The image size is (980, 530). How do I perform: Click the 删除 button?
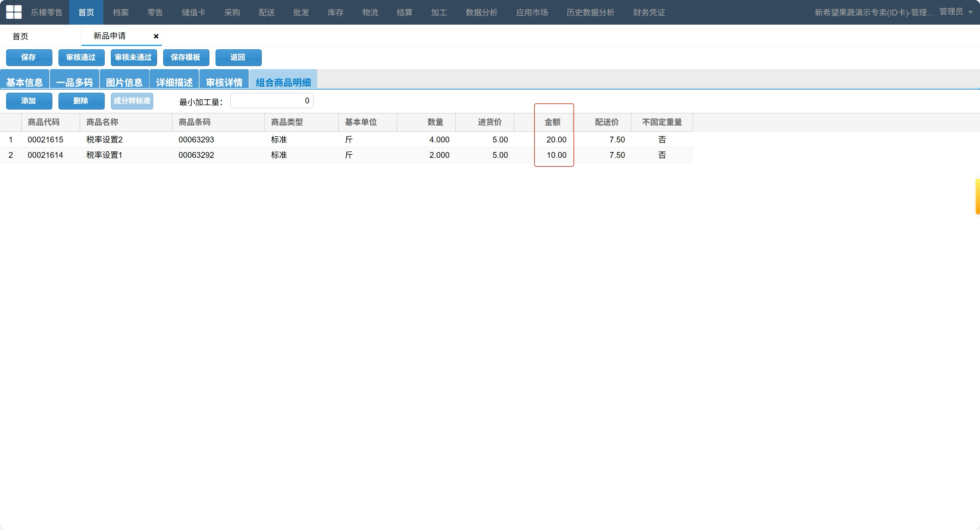pos(81,101)
